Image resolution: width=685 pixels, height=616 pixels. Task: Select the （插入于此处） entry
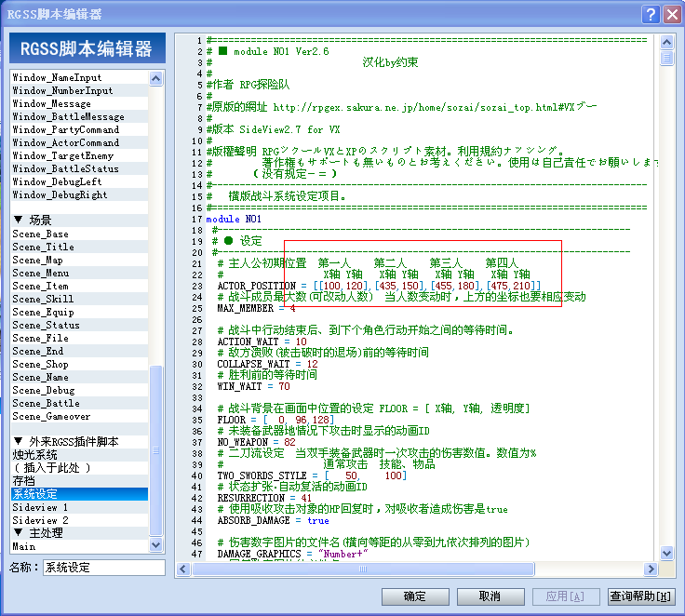[79, 468]
